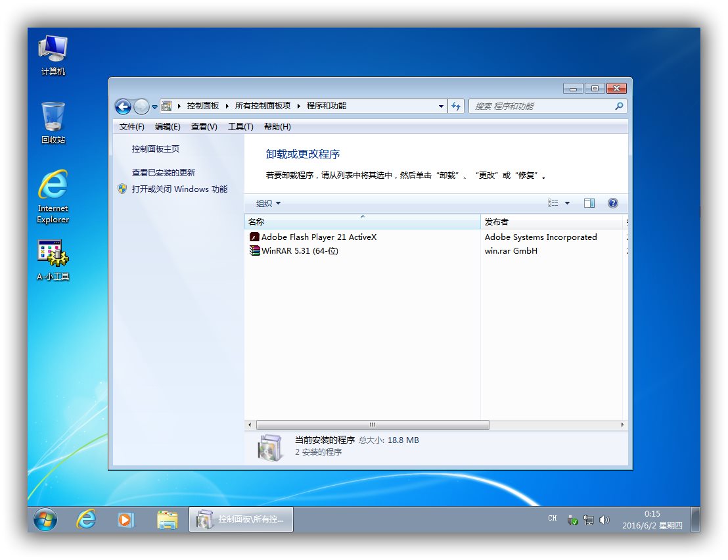
Task: Open the 组织 dropdown menu
Action: (x=268, y=203)
